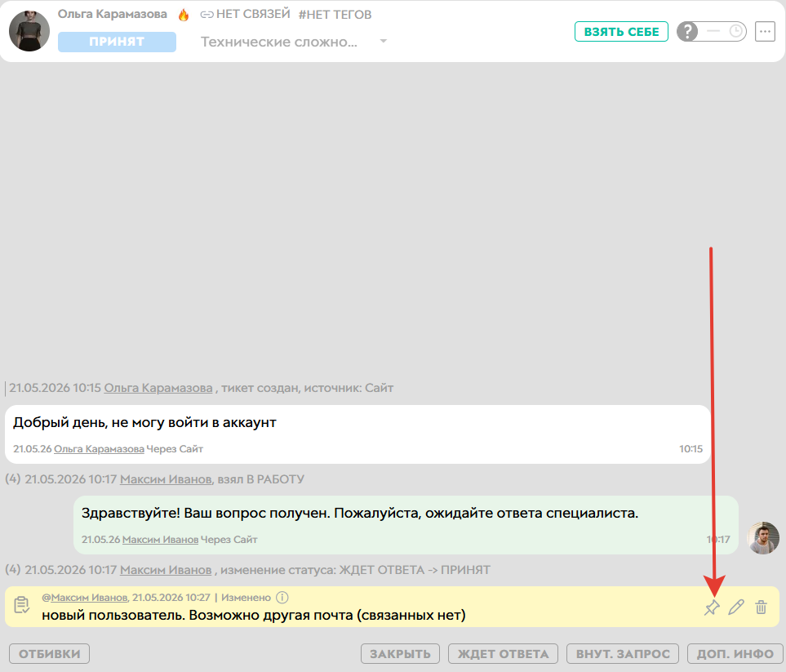The image size is (786, 672).
Task: Set status with ЖДЕТ ОТВЕТА button
Action: tap(503, 654)
